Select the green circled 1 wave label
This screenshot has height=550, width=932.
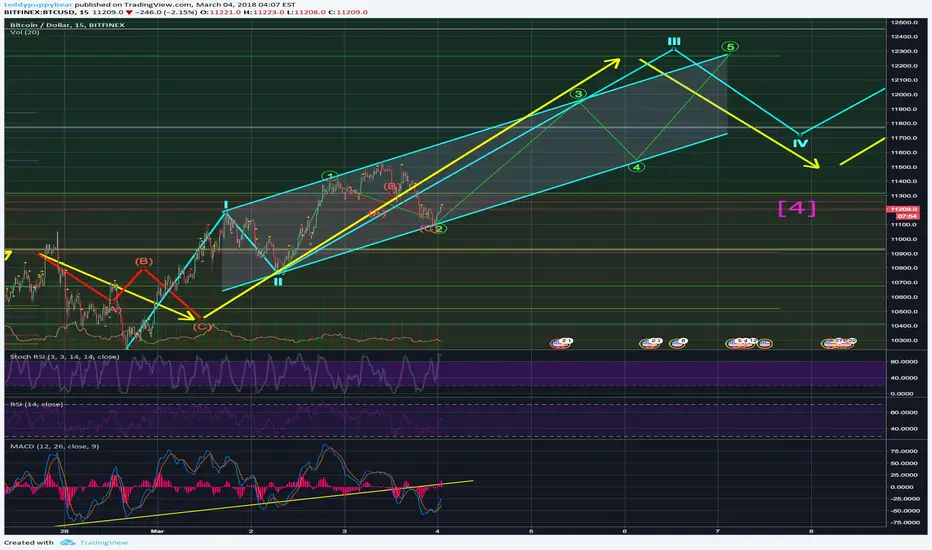330,176
